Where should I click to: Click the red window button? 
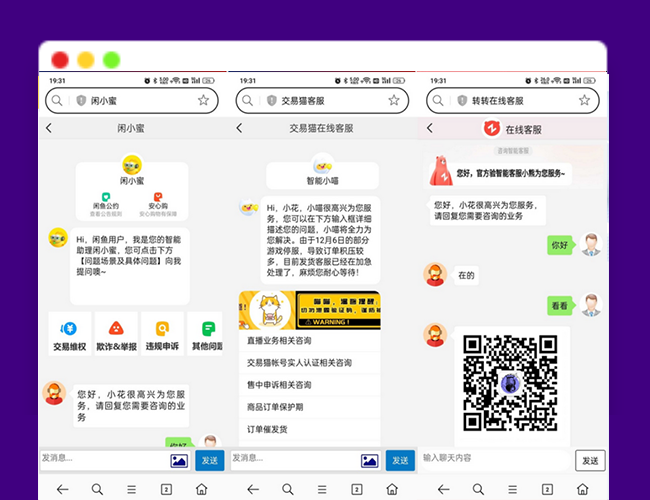(x=60, y=60)
